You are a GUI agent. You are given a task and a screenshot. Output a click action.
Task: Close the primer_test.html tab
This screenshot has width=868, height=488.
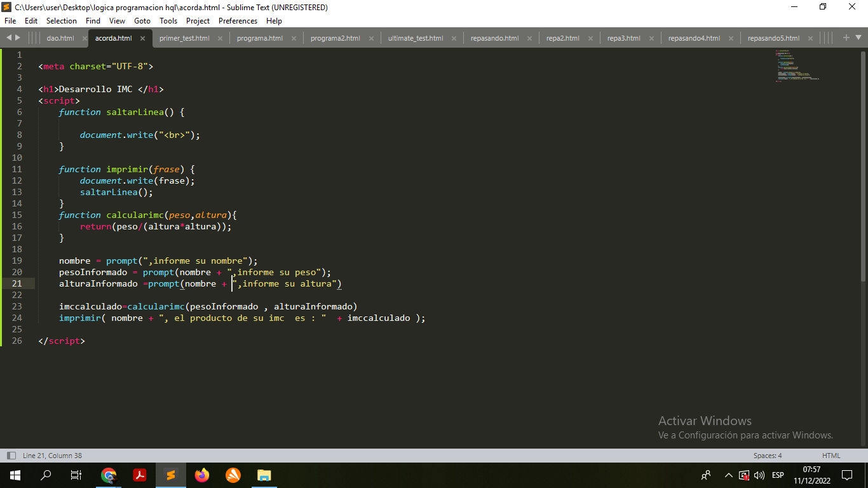pyautogui.click(x=220, y=38)
